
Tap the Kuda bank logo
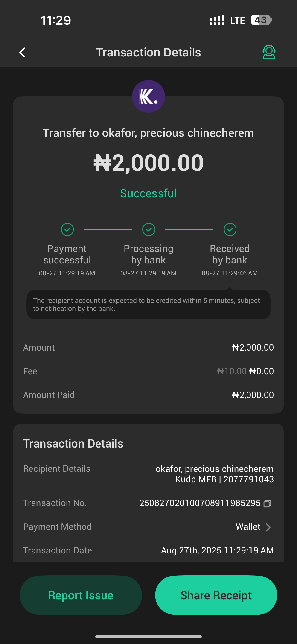(x=148, y=96)
